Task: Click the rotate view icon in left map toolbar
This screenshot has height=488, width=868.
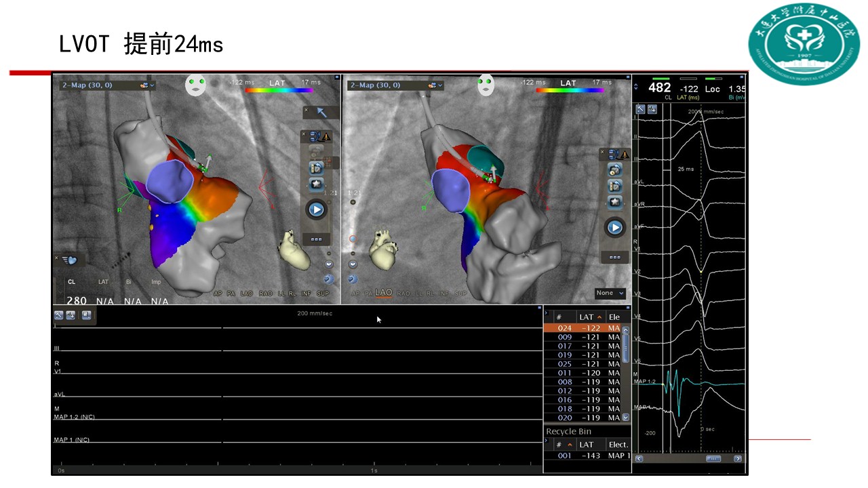Action: pos(316,167)
